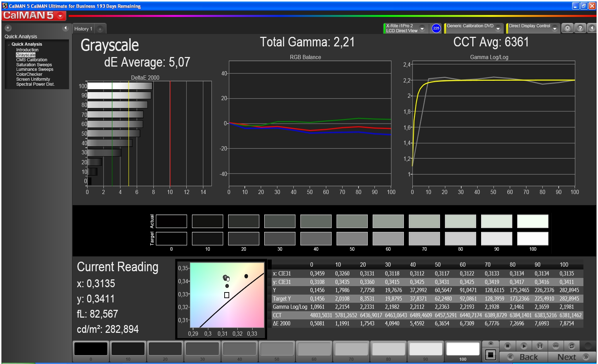Expand the Generic Calibration DVD source dropdown

498,28
